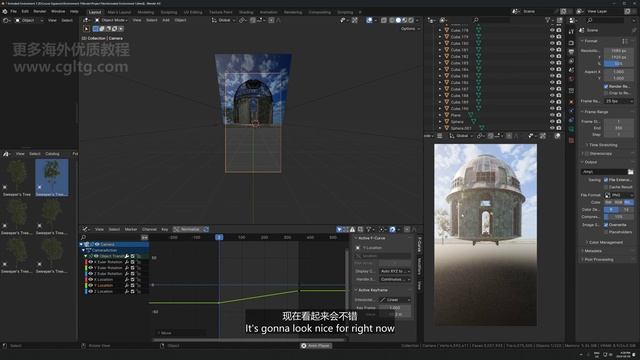640x360 pixels.
Task: Open the Edit menu
Action: (25, 11)
